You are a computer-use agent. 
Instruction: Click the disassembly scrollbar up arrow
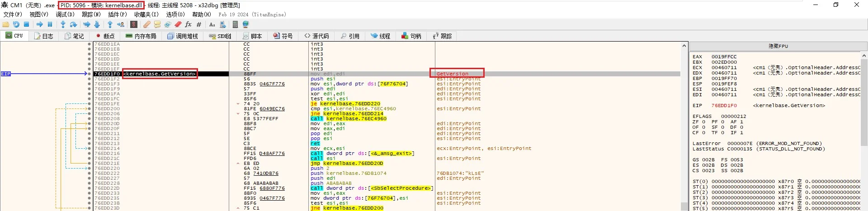click(x=684, y=46)
